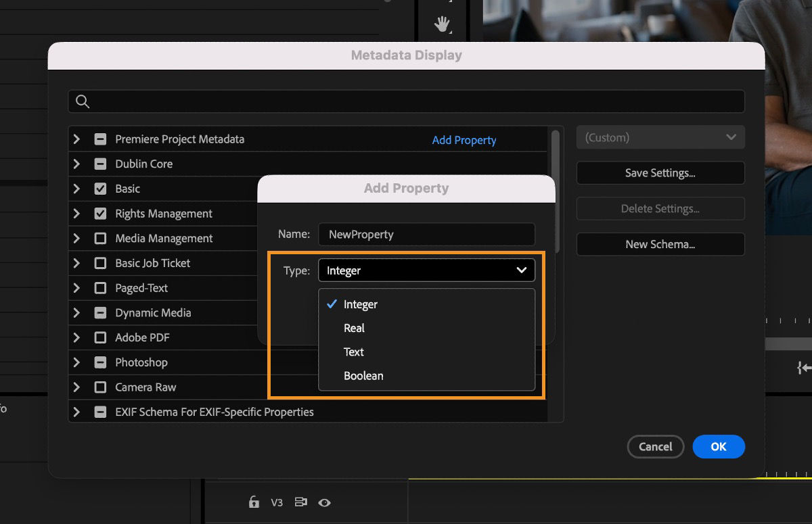This screenshot has height=524, width=812.
Task: Enable the Camera Raw checkbox
Action: [99, 387]
